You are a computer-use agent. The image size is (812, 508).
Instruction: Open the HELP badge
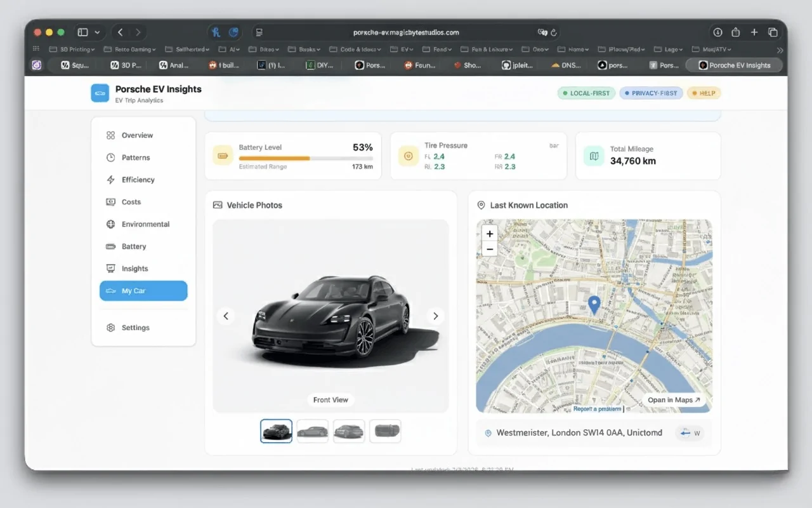click(704, 93)
